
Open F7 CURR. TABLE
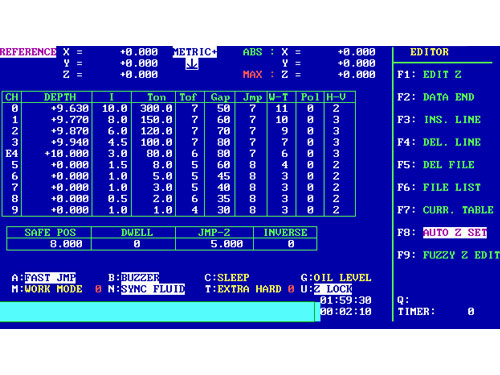(x=445, y=210)
